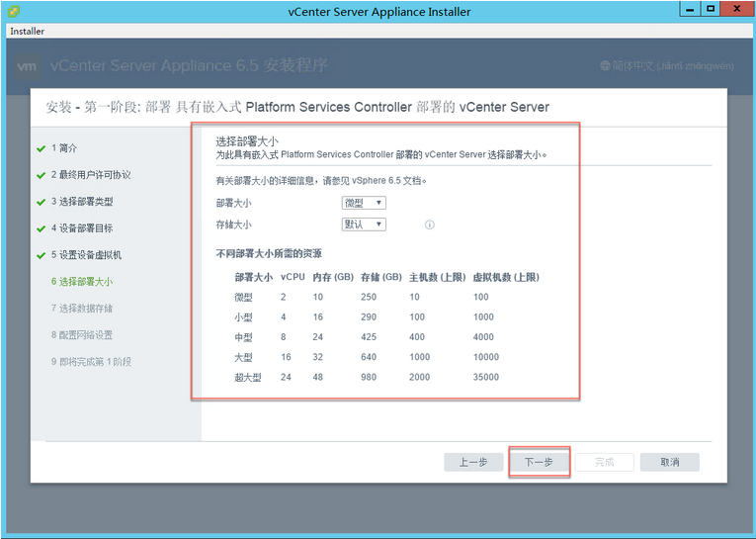Image resolution: width=756 pixels, height=539 pixels.
Task: Maximize the installer window
Action: point(711,10)
